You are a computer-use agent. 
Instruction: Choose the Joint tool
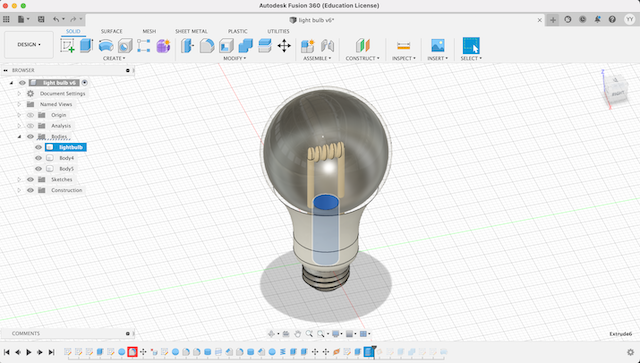point(327,45)
